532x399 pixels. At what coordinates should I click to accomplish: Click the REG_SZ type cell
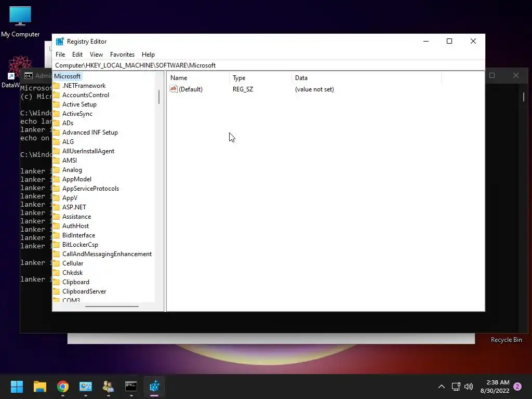(x=243, y=89)
